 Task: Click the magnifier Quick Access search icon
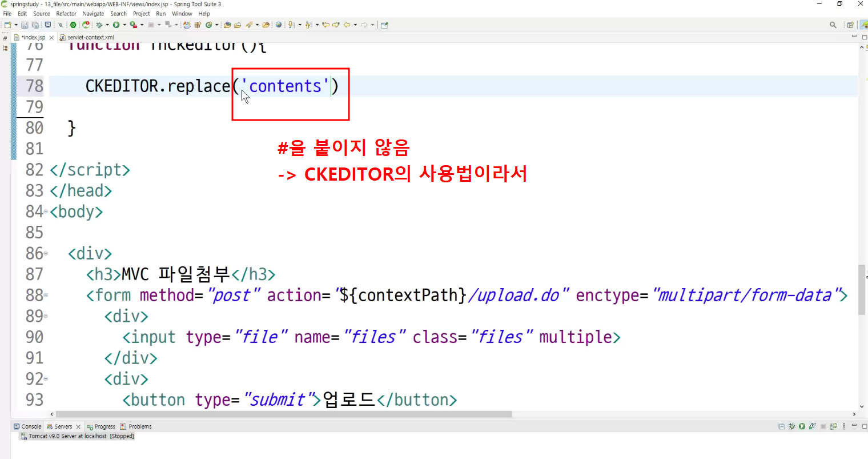[x=833, y=25]
